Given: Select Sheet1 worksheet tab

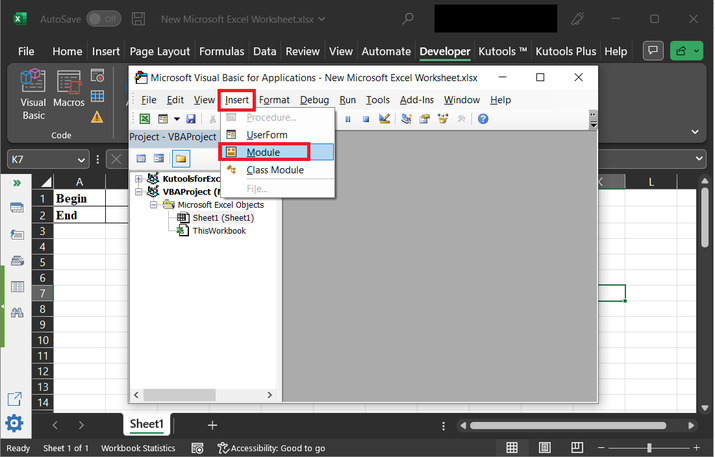Looking at the screenshot, I should tap(146, 424).
